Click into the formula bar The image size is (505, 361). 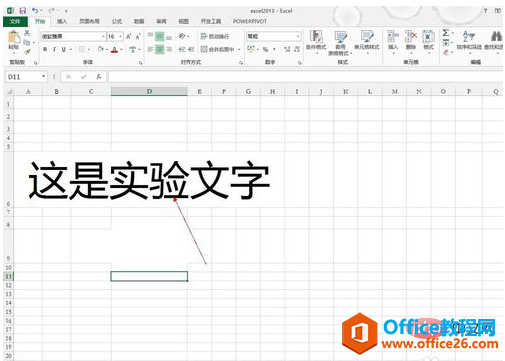tap(305, 77)
